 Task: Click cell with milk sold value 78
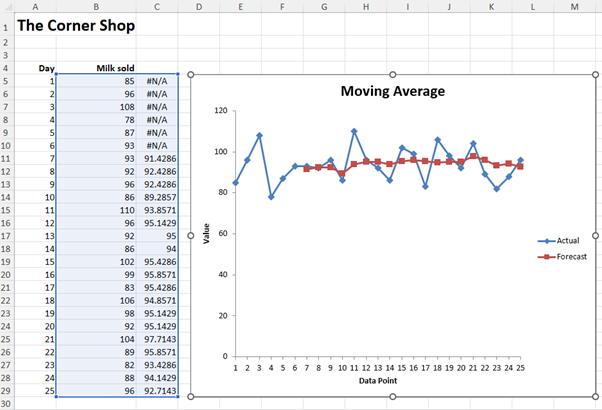point(96,120)
